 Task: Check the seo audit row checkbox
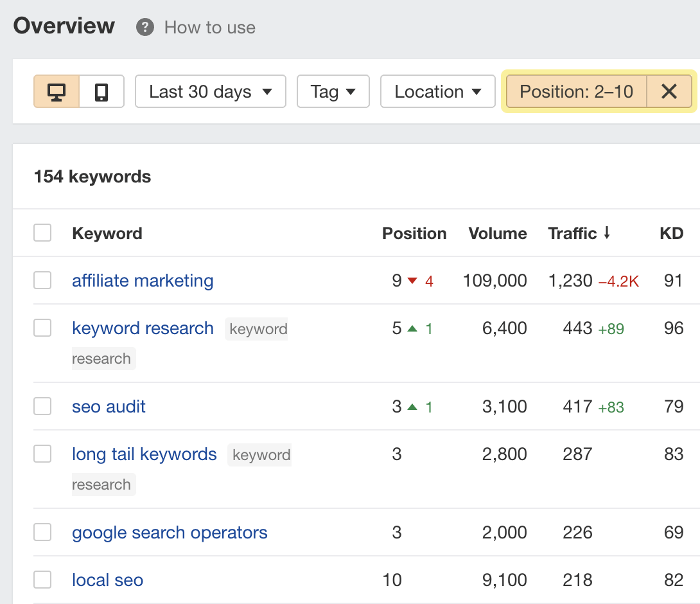[x=42, y=407]
